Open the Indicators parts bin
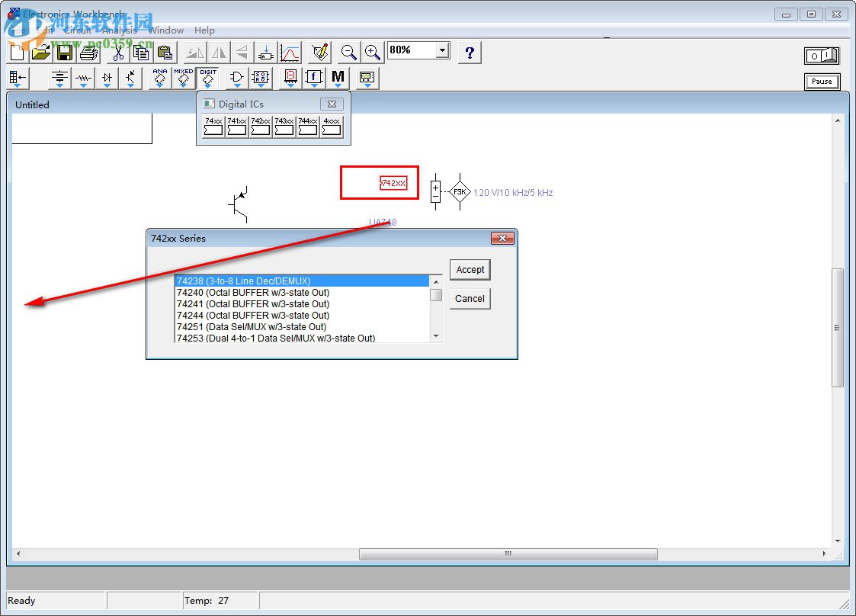 (x=291, y=78)
